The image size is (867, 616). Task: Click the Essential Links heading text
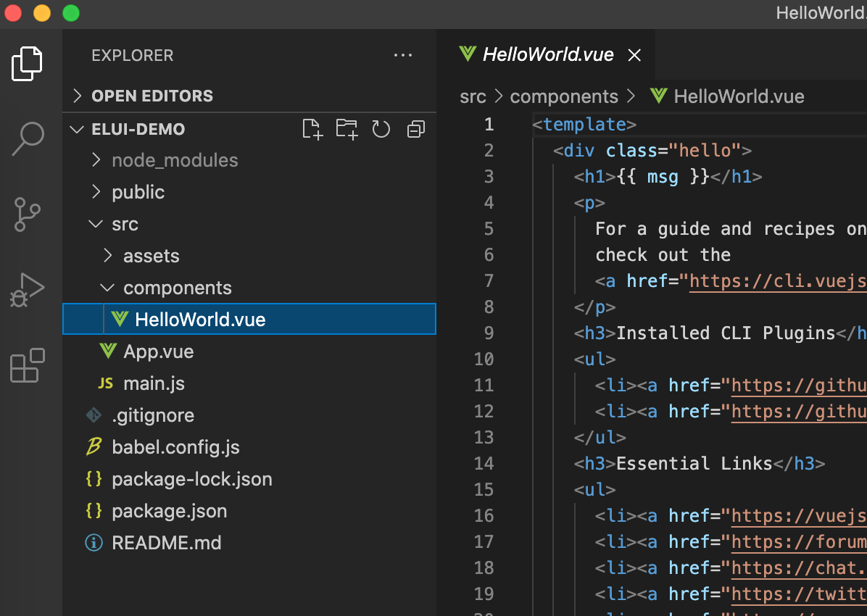point(694,463)
